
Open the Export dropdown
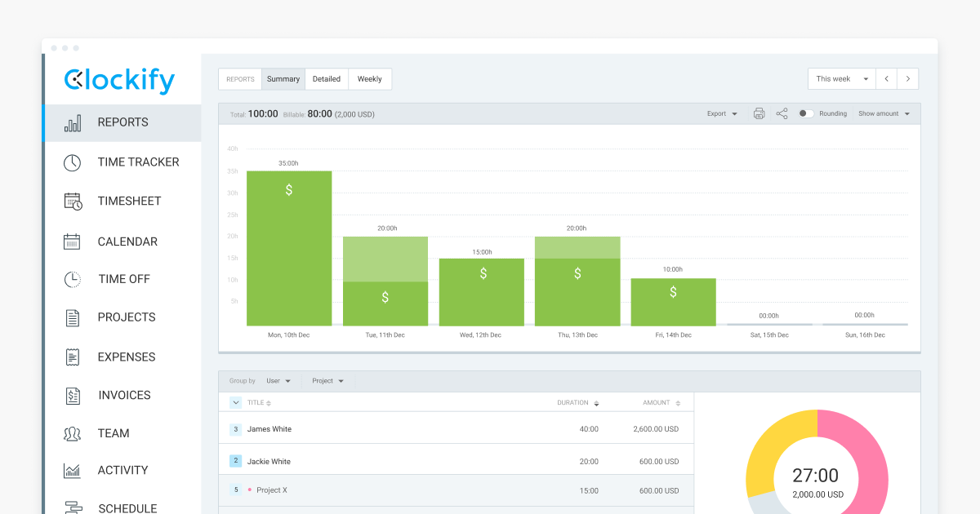(x=722, y=113)
